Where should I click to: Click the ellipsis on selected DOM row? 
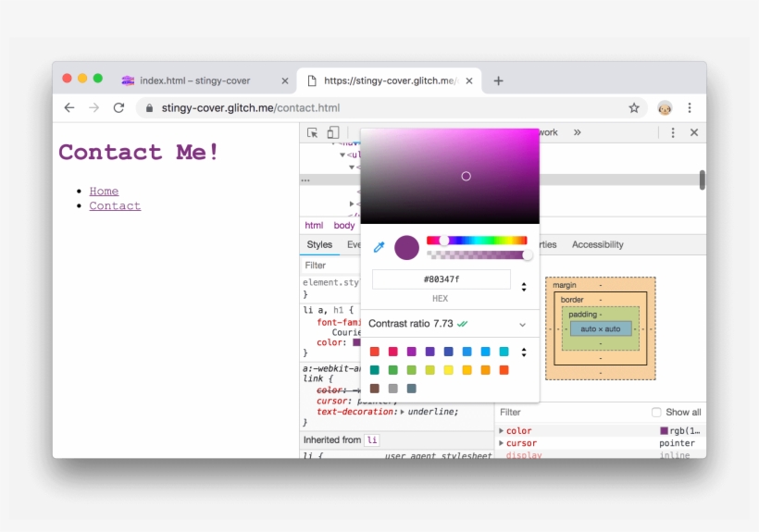(x=305, y=180)
